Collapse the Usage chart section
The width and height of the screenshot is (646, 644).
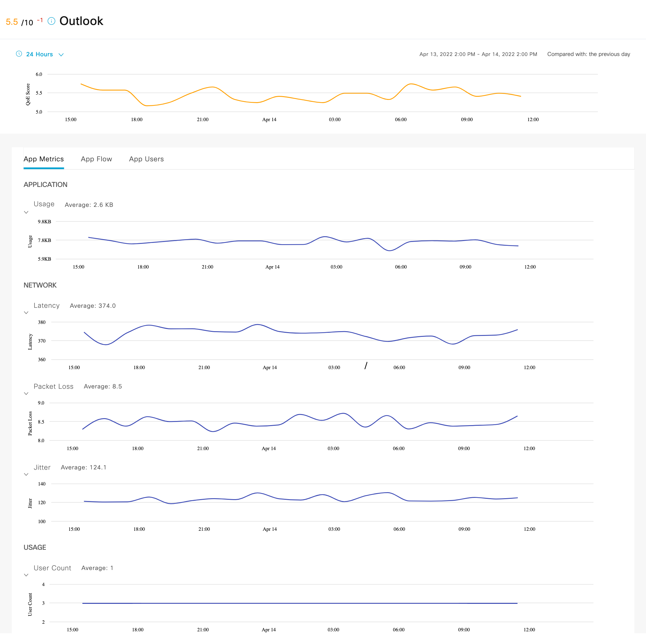click(26, 212)
